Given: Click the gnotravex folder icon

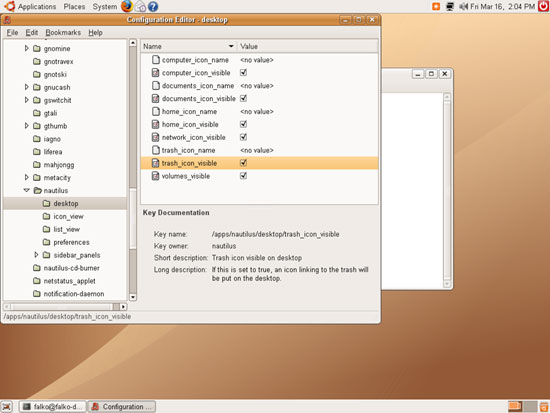Looking at the screenshot, I should (37, 61).
